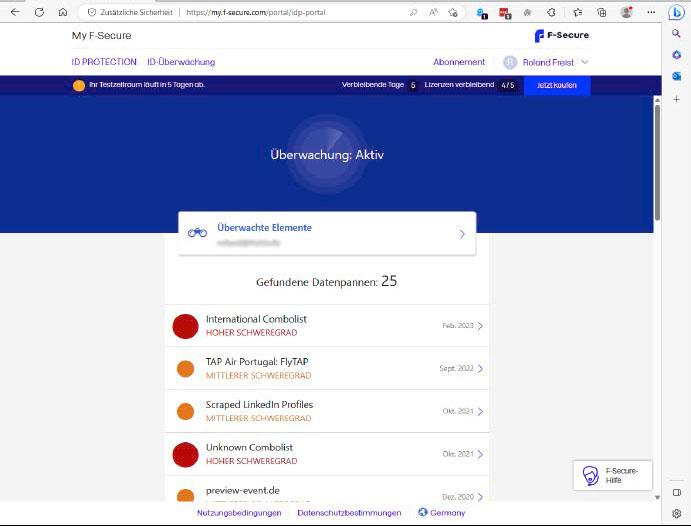Click the blue hexagon sidebar app icon

click(x=676, y=55)
